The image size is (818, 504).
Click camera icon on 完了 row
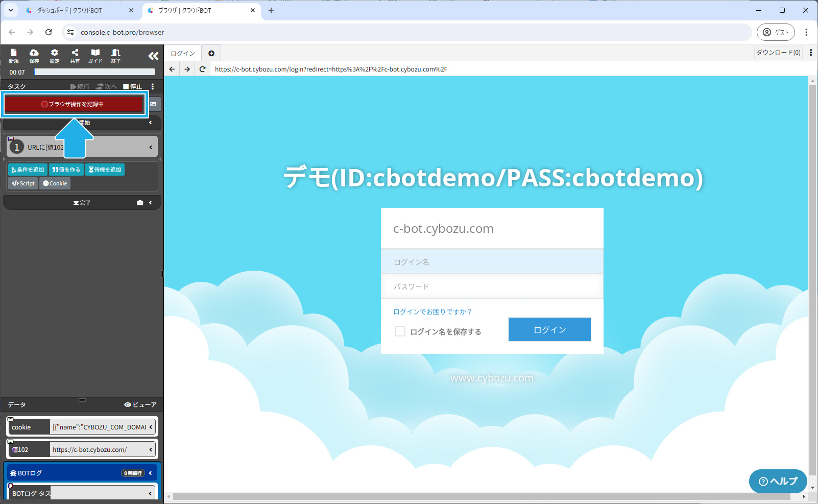[140, 203]
